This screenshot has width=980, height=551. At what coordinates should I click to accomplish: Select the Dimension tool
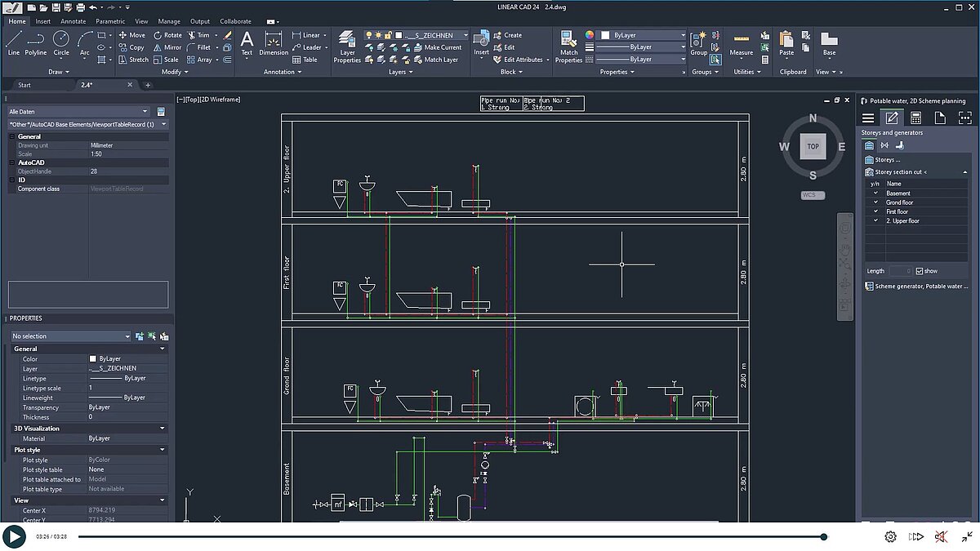tap(273, 43)
